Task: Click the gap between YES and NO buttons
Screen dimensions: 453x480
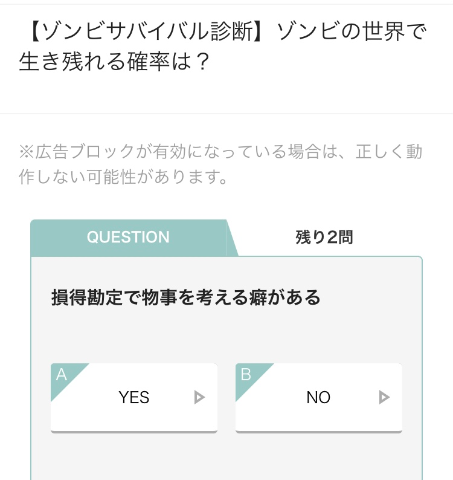Action: coord(227,398)
